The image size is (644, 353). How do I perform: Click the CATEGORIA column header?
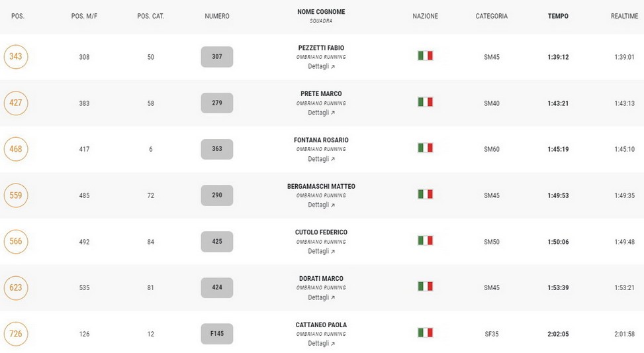pos(492,16)
